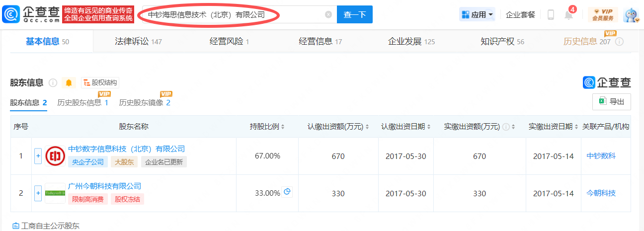This screenshot has width=644, height=231.
Task: Open the notifications bell with badge 4
Action: (569, 15)
